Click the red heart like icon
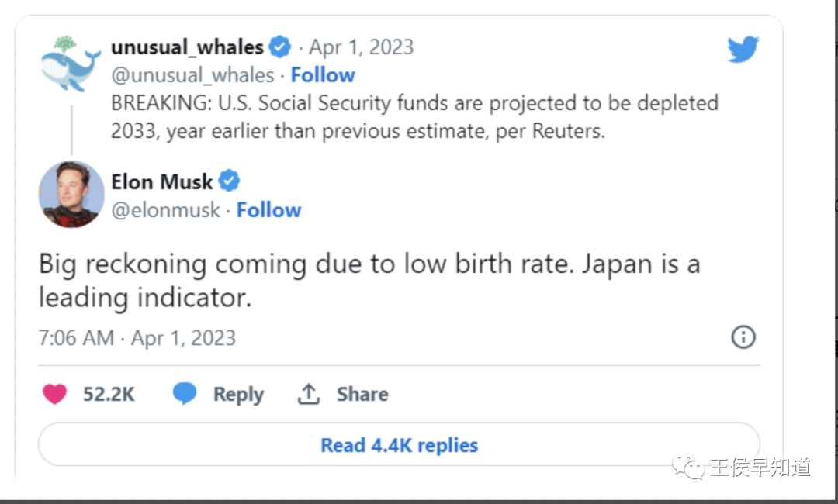 [x=54, y=394]
